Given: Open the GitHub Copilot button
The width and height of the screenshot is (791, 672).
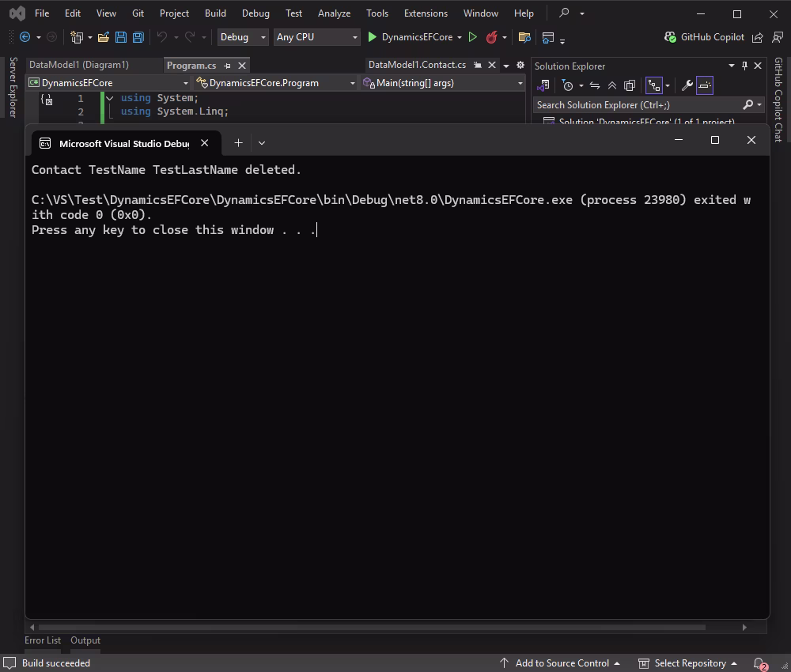Looking at the screenshot, I should (x=704, y=37).
